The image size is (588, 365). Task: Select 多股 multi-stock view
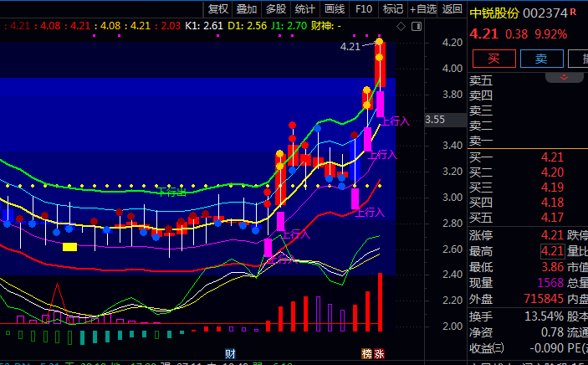276,9
